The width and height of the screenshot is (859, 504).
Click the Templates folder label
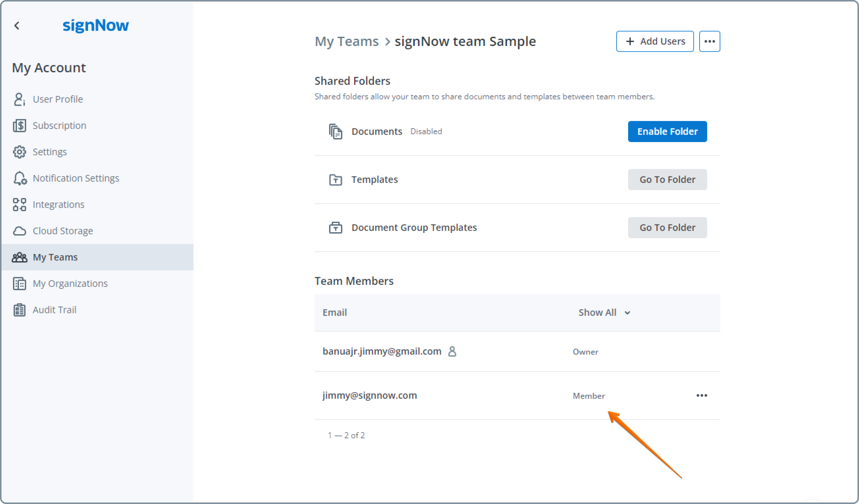point(375,180)
